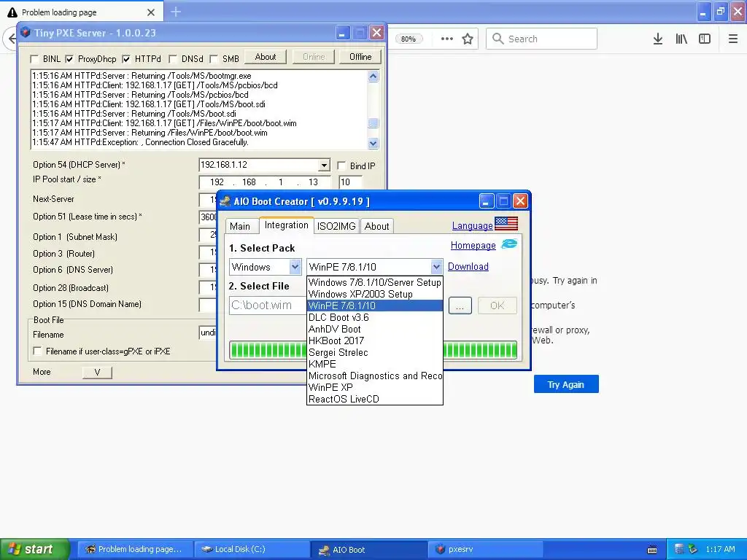Image resolution: width=747 pixels, height=560 pixels.
Task: Click the Language link
Action: 472,226
